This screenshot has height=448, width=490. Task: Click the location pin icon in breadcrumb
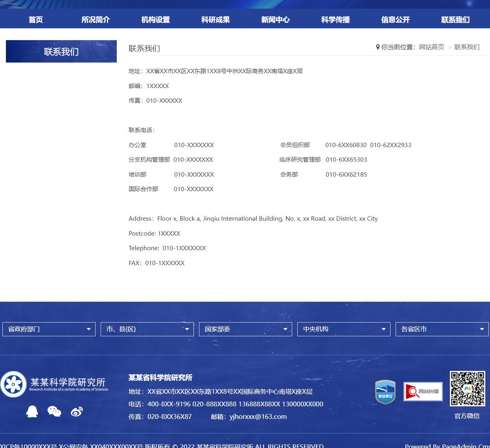click(x=378, y=47)
